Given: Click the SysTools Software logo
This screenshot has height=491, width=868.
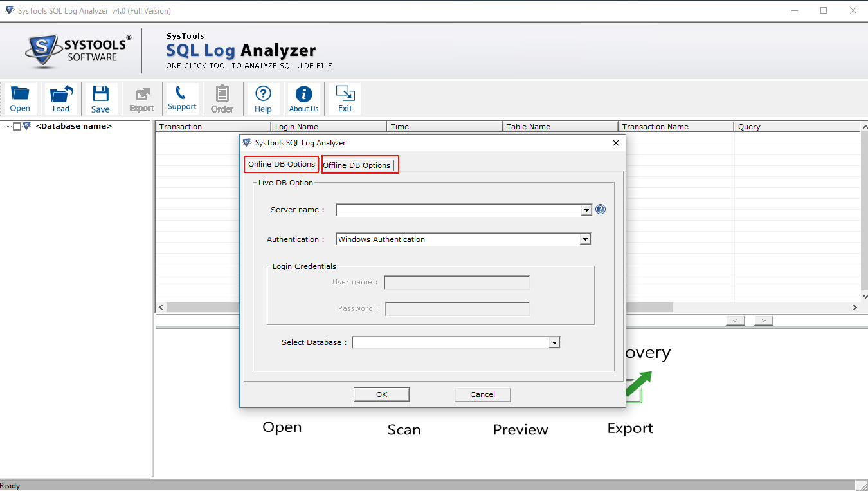Looking at the screenshot, I should (x=78, y=51).
